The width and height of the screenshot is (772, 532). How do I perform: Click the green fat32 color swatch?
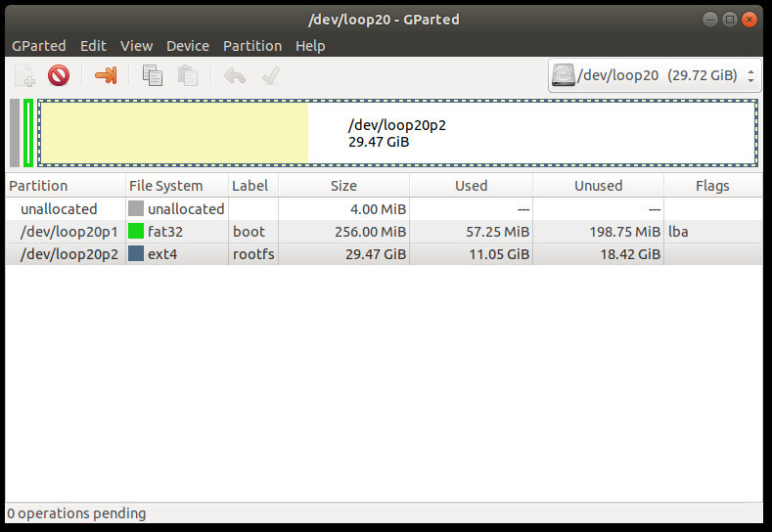tap(136, 231)
